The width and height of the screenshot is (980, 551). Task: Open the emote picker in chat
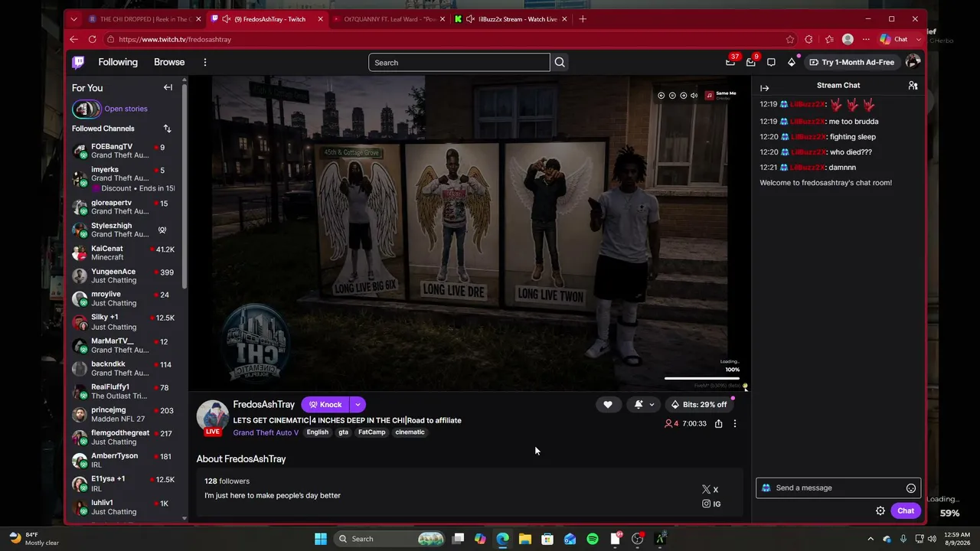(911, 488)
